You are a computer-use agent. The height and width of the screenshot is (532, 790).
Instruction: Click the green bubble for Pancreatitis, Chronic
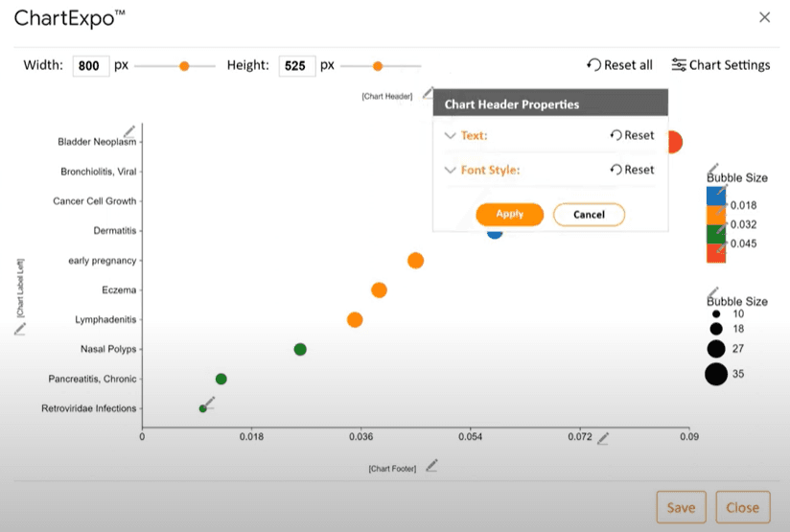(221, 379)
